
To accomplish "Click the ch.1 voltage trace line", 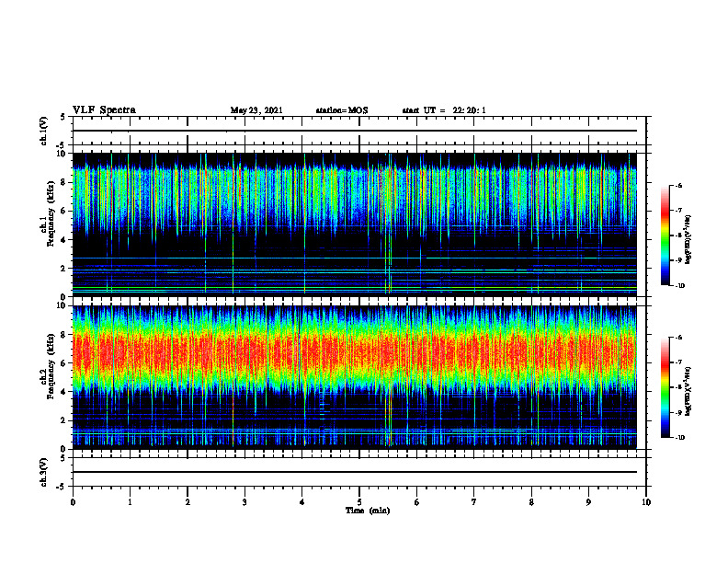I will 355,131.
